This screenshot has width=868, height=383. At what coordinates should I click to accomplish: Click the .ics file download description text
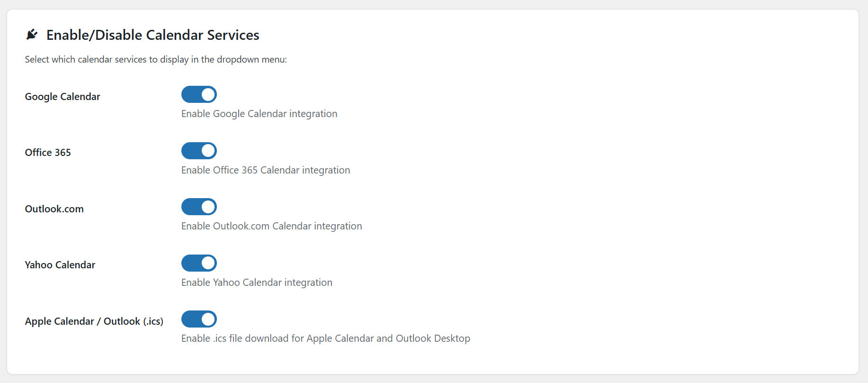tap(325, 338)
